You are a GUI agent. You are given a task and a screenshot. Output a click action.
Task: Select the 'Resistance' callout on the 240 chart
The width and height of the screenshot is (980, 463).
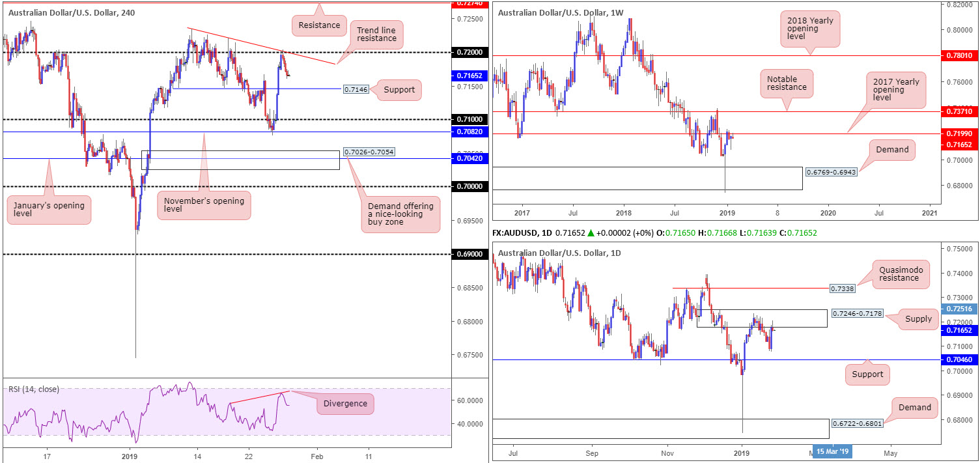(x=320, y=25)
